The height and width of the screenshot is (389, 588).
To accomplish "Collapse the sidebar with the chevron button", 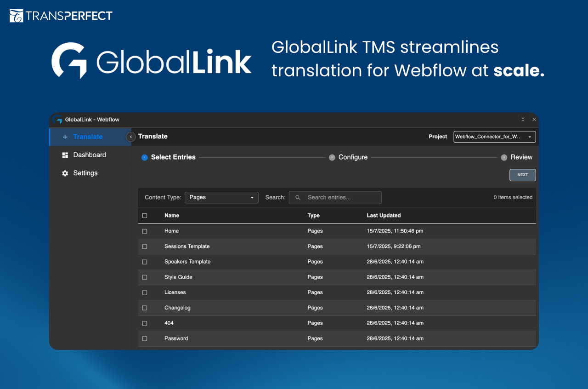I will click(130, 137).
